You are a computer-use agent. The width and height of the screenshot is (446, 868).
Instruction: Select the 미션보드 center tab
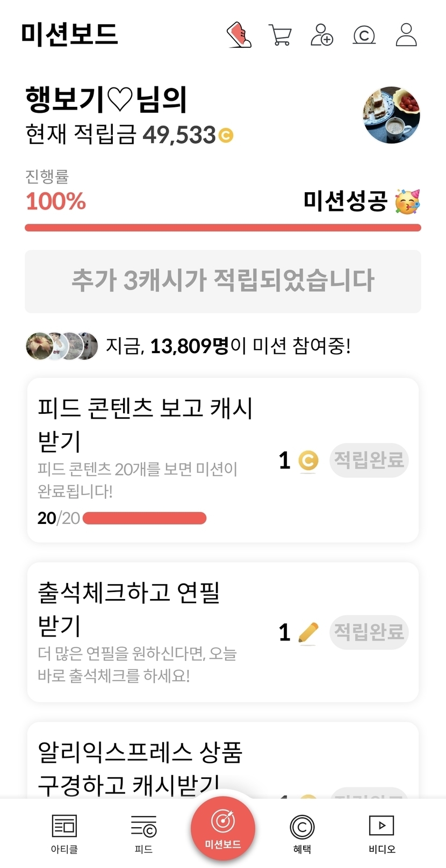[223, 828]
